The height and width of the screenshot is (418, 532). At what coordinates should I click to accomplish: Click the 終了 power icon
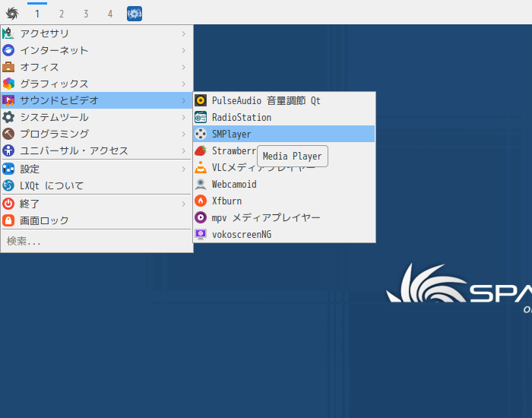click(8, 204)
